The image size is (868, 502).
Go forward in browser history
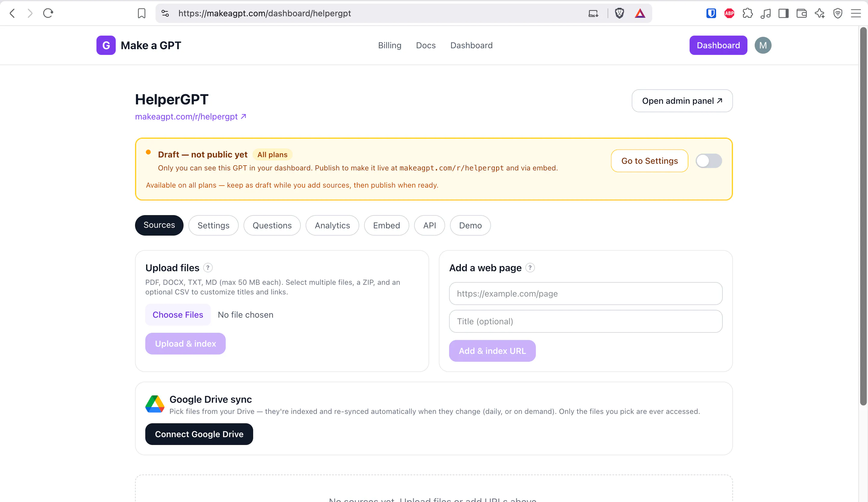(30, 14)
